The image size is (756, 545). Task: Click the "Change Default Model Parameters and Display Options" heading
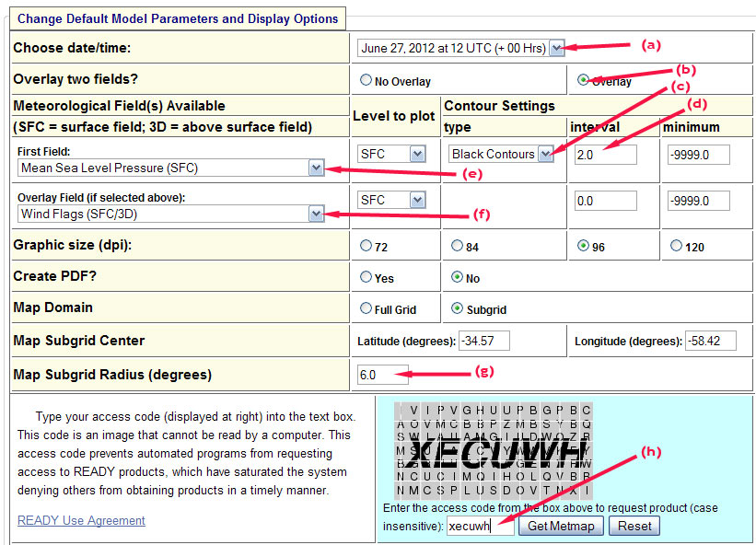(178, 18)
